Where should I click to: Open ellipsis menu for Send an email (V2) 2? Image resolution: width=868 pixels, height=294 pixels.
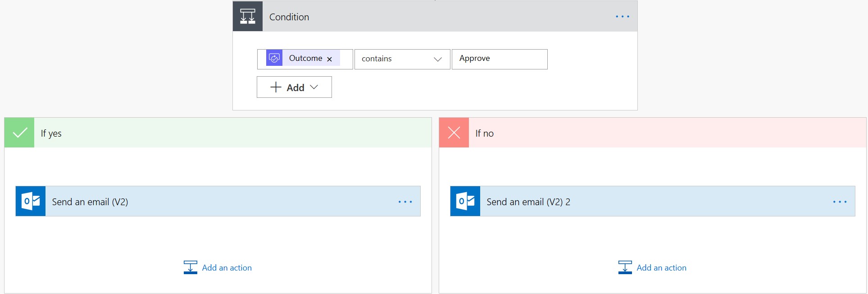coord(840,202)
